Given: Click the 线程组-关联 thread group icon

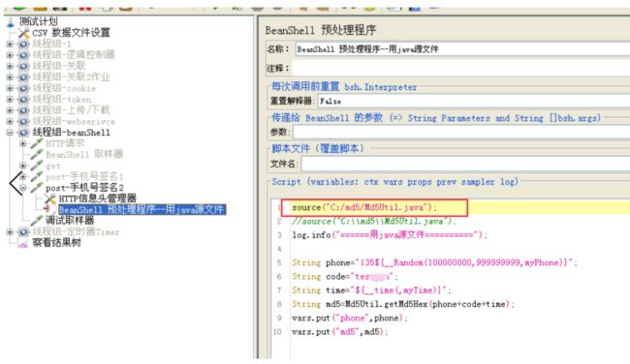Looking at the screenshot, I should [23, 66].
